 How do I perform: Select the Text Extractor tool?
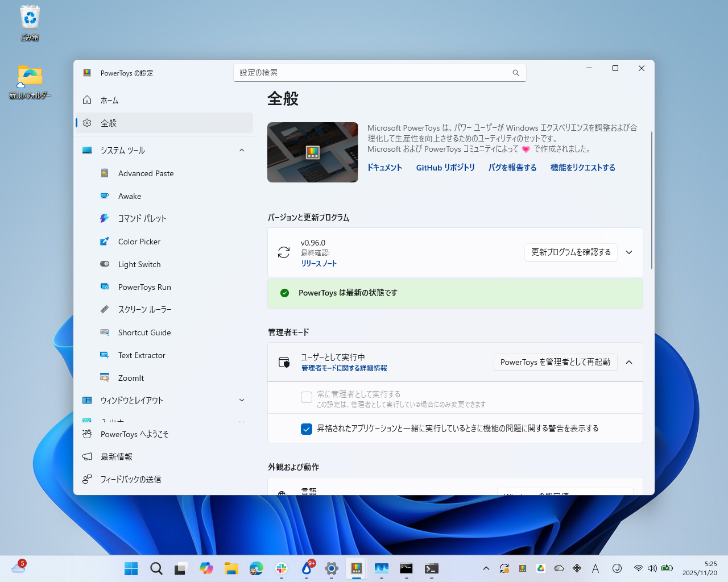point(142,355)
